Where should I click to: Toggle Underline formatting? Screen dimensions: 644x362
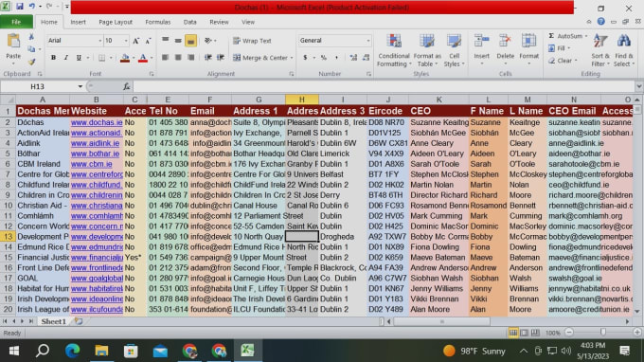(79, 58)
